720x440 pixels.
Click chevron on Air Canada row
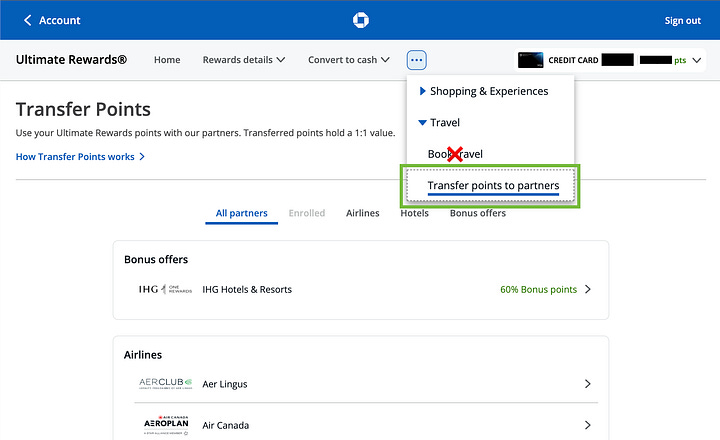588,425
